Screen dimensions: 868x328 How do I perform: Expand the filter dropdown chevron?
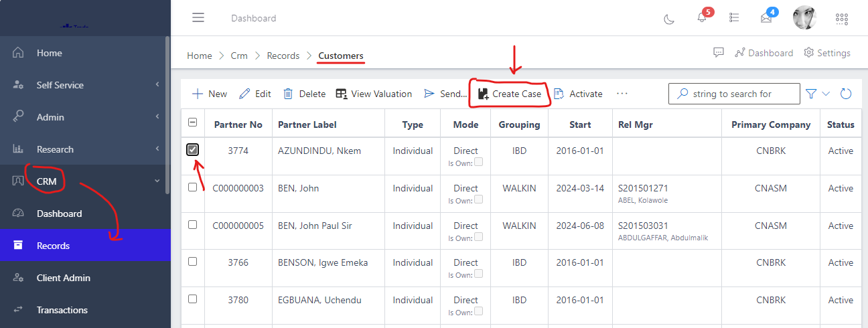pyautogui.click(x=826, y=94)
